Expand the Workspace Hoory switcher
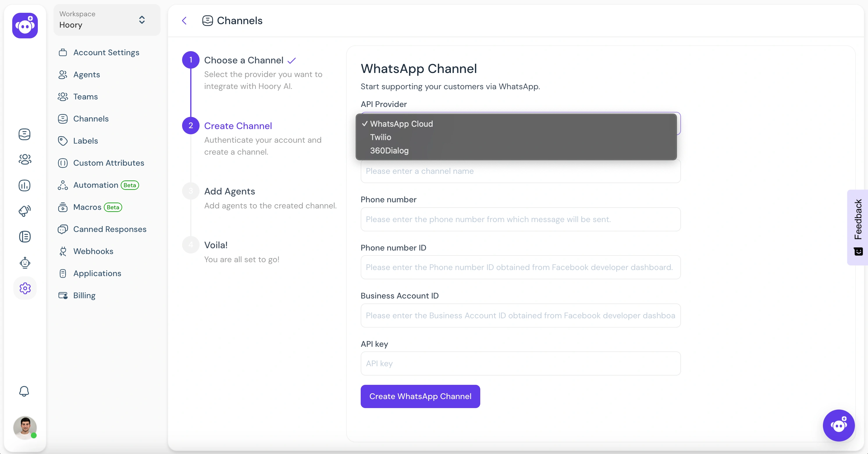This screenshot has height=454, width=868. pos(107,20)
